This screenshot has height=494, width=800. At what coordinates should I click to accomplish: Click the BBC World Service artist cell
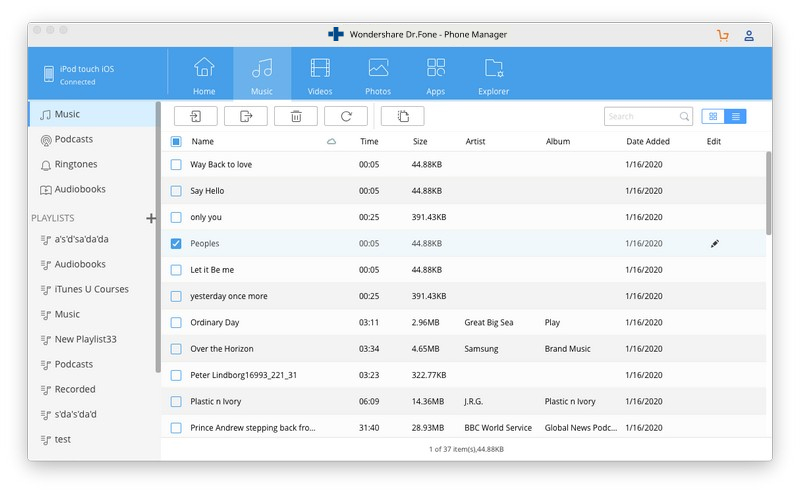pyautogui.click(x=498, y=428)
